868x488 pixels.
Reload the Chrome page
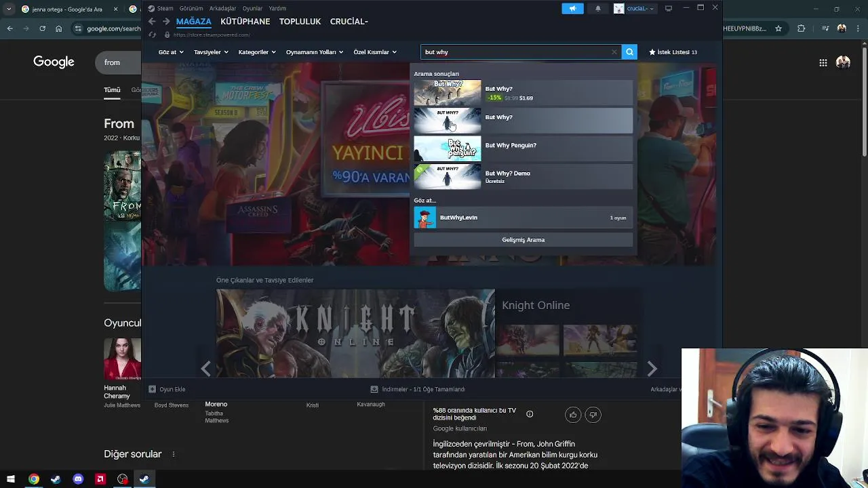click(42, 28)
